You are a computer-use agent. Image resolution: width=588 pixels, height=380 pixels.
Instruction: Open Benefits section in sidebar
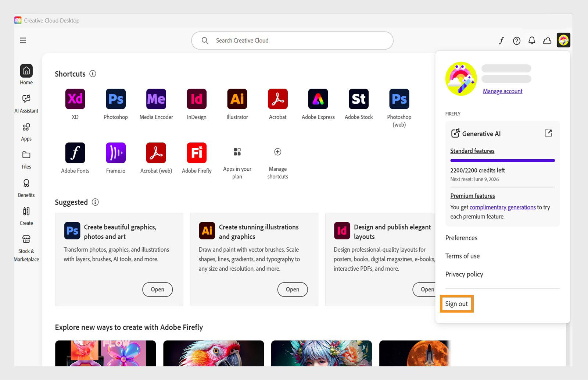(26, 188)
